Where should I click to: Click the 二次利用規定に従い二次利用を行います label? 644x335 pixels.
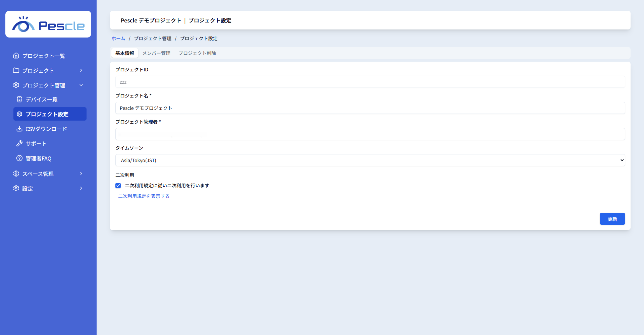click(x=167, y=186)
